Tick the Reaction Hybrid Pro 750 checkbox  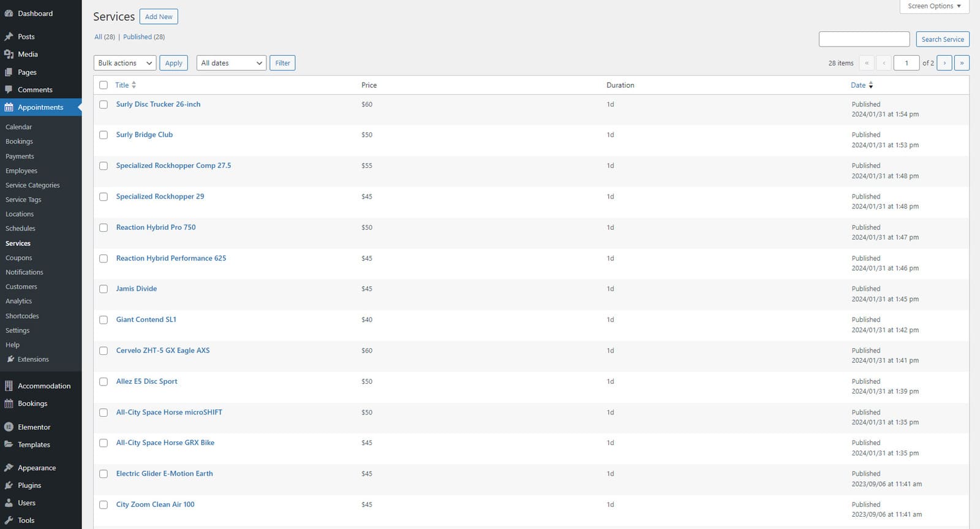(x=104, y=227)
